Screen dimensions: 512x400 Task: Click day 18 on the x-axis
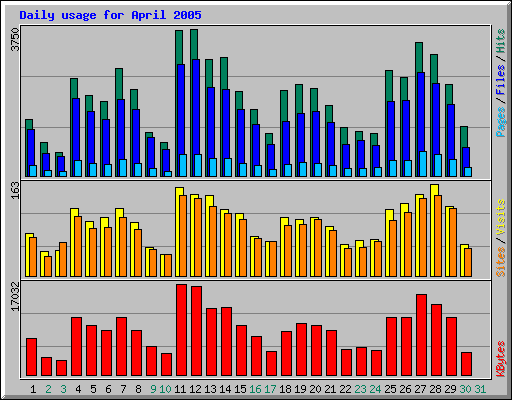285,389
